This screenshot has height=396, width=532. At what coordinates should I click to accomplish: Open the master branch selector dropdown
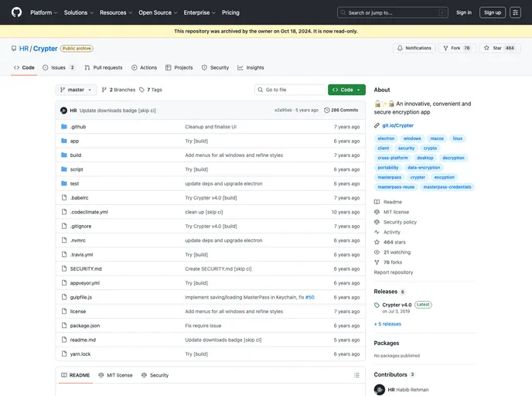pos(76,90)
